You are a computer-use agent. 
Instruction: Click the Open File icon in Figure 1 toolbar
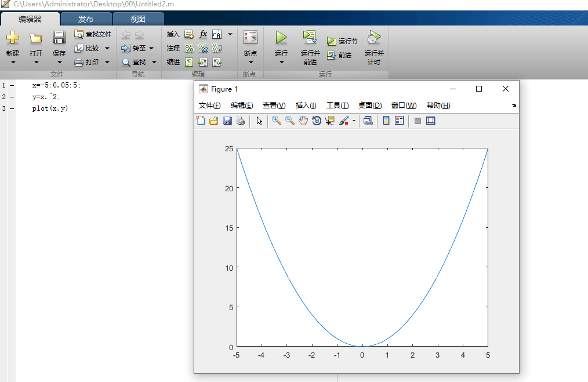(214, 121)
